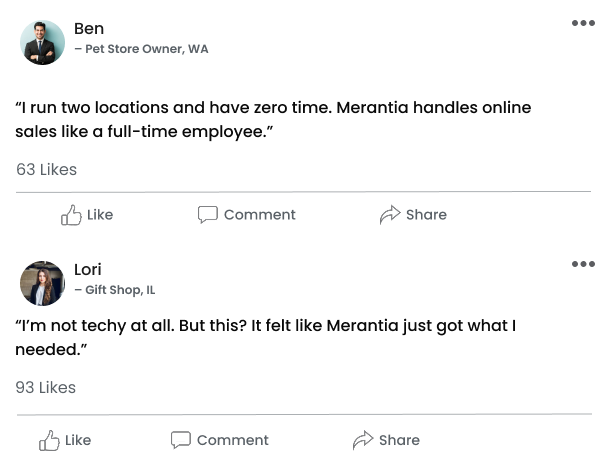This screenshot has width=605, height=467.
Task: Open Lori's profile picture
Action: 42,283
